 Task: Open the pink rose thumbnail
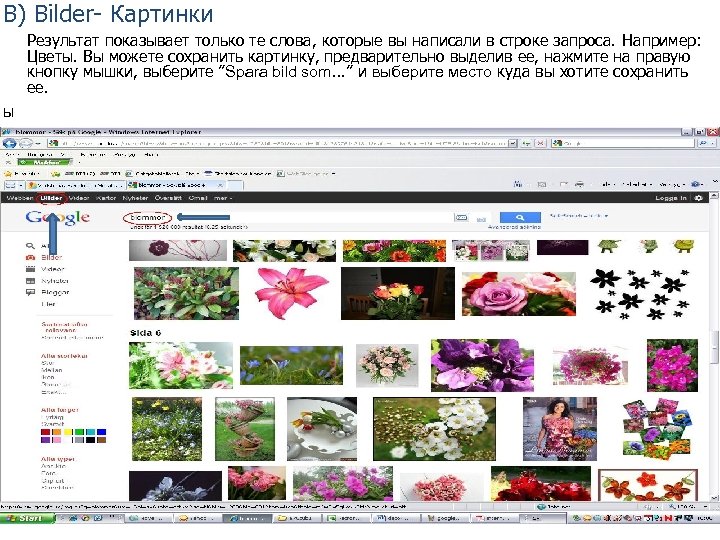point(518,294)
